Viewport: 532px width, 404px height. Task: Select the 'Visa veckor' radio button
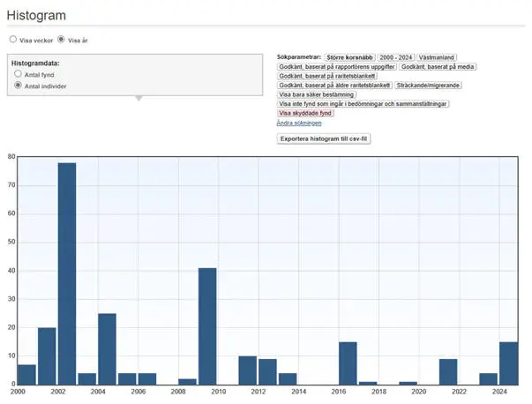click(x=12, y=40)
